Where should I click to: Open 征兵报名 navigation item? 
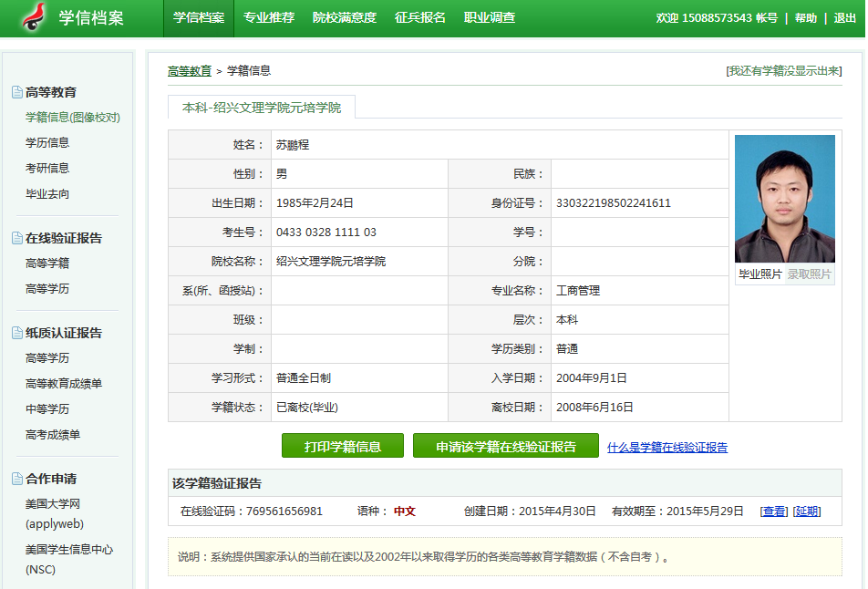click(420, 18)
